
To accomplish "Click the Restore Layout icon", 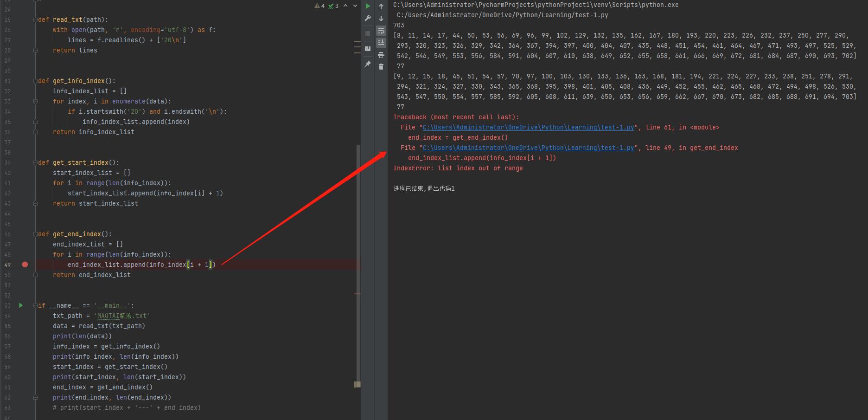I will point(368,49).
